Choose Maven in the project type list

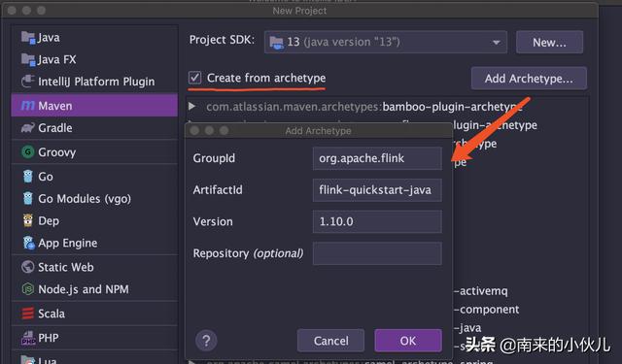click(94, 106)
